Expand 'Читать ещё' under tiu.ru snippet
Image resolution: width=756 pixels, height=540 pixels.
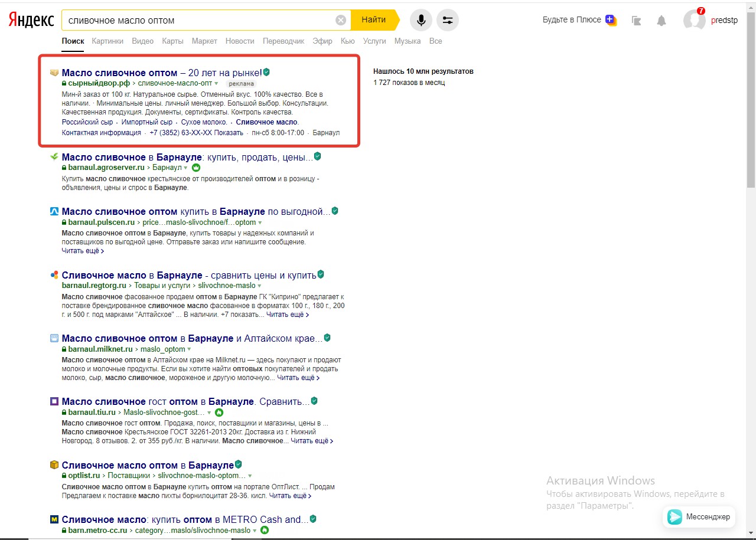tap(312, 441)
